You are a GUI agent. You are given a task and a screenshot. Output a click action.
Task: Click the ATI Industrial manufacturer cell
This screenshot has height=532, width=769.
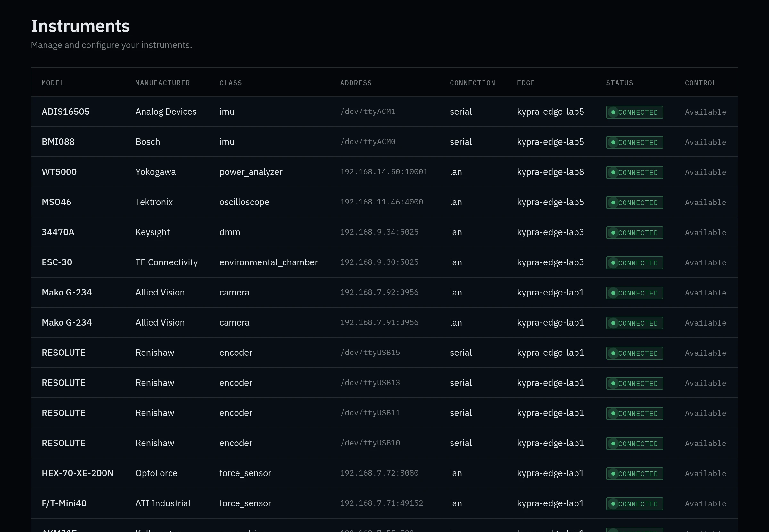[x=162, y=503]
